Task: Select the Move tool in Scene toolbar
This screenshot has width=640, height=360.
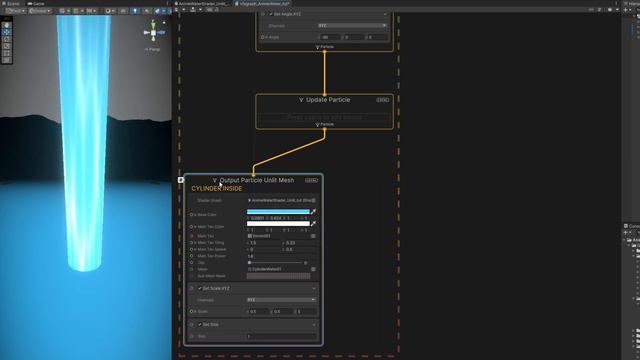Action: (6, 32)
